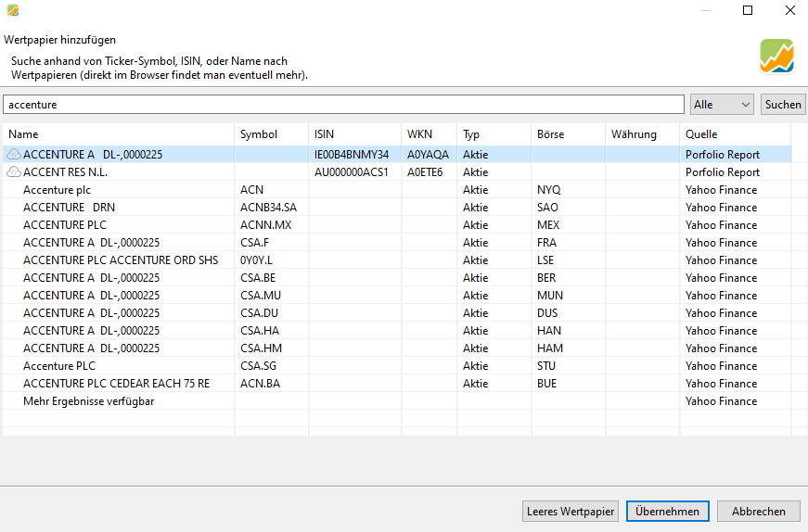Click the Übernehmen button
Viewport: 808px width, 532px height.
(x=667, y=512)
